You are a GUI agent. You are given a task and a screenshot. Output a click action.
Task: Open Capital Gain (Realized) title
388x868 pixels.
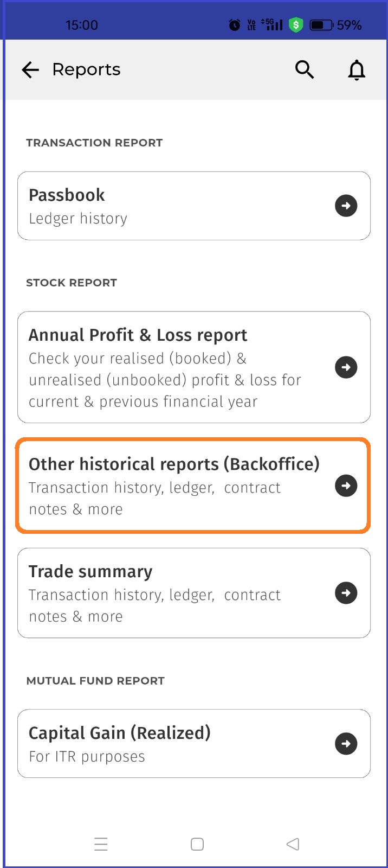[x=119, y=733]
